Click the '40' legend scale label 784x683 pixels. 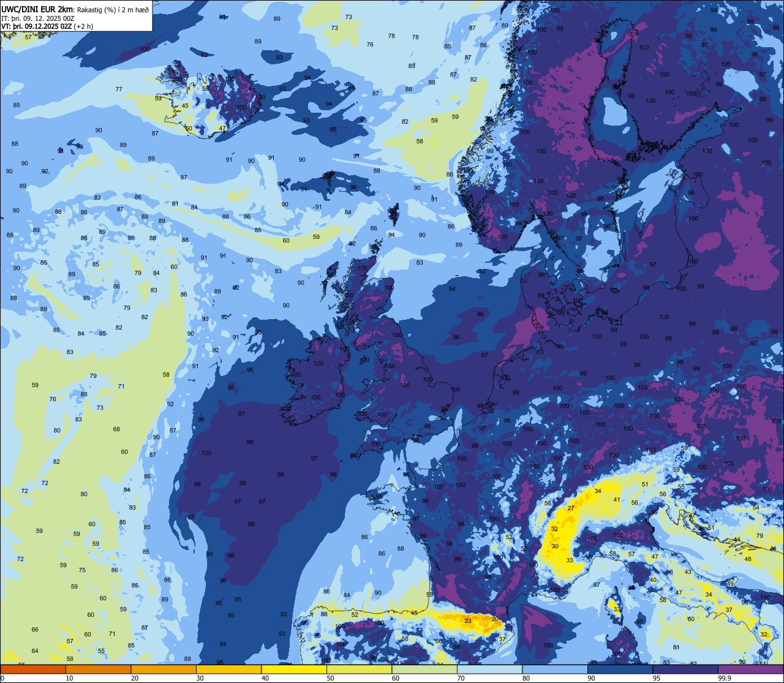tap(266, 678)
